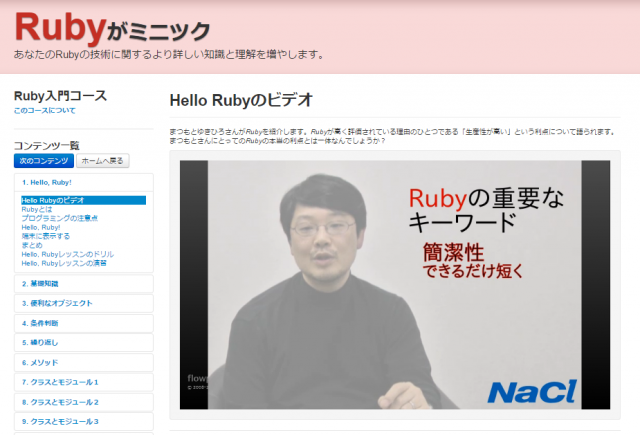Expand section 7. クラスとモジュール1

click(84, 382)
